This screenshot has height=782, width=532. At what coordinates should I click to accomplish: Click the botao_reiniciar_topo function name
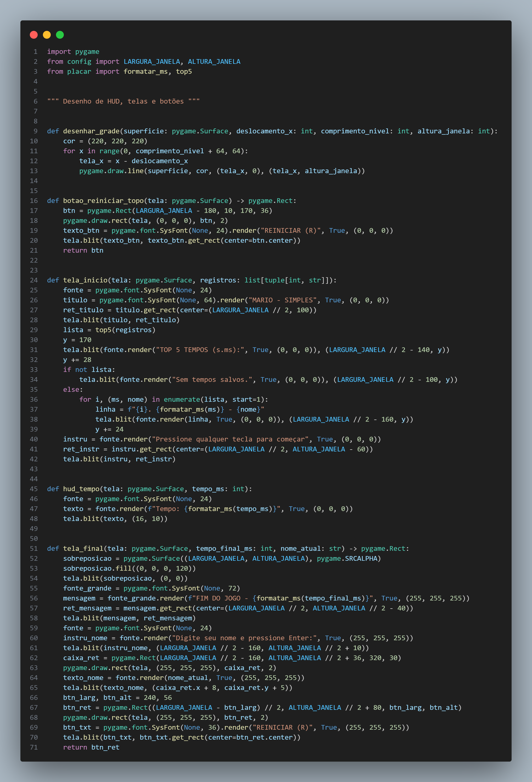click(103, 201)
